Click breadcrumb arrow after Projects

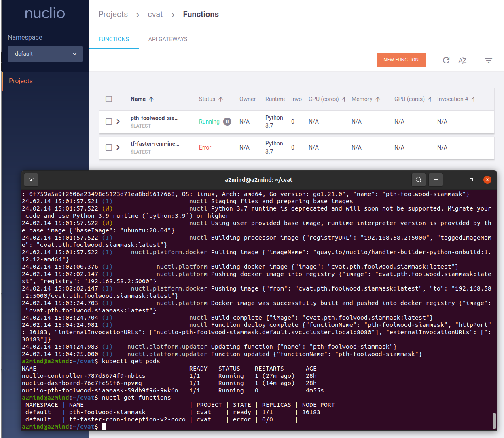(138, 15)
